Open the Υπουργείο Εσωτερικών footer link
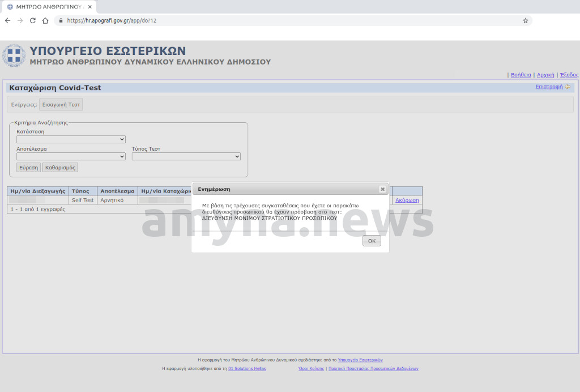The width and height of the screenshot is (580, 392). pos(360,360)
